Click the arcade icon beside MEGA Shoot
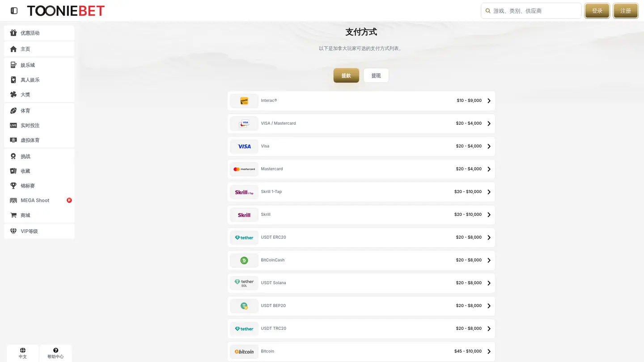Image resolution: width=644 pixels, height=362 pixels. (13, 200)
